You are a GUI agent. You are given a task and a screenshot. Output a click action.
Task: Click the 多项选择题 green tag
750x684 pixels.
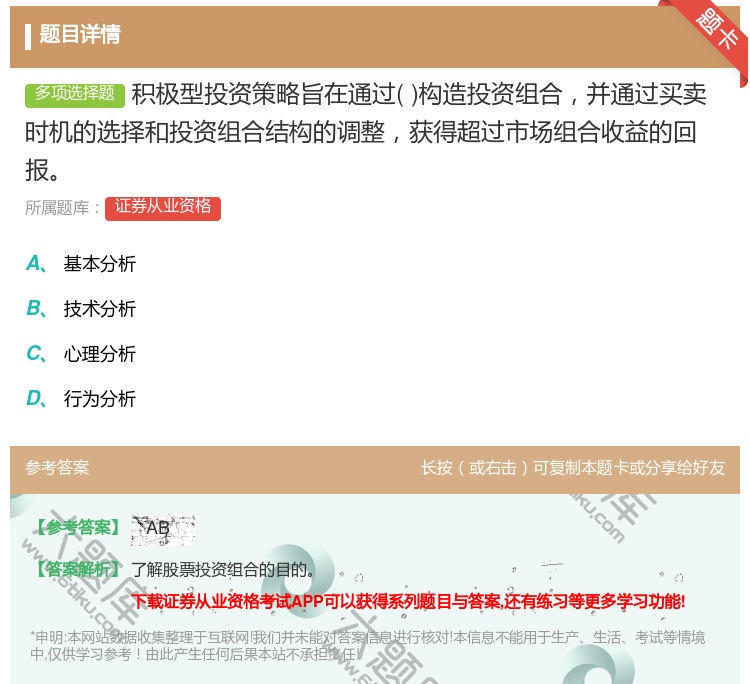[x=75, y=95]
